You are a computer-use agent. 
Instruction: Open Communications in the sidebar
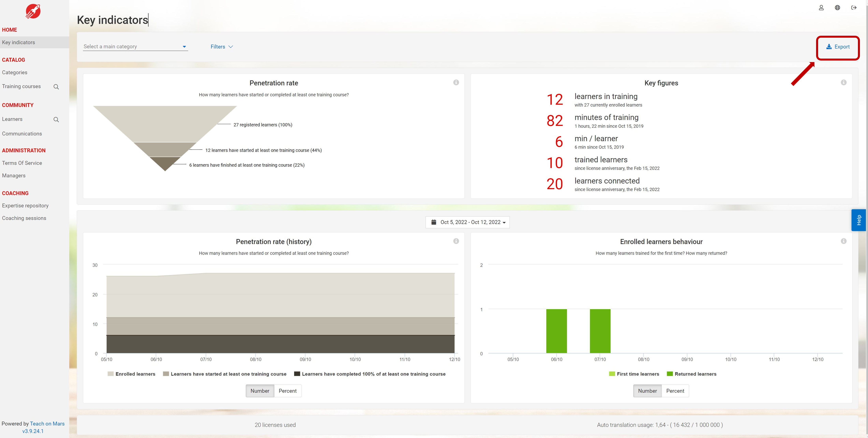(x=22, y=134)
